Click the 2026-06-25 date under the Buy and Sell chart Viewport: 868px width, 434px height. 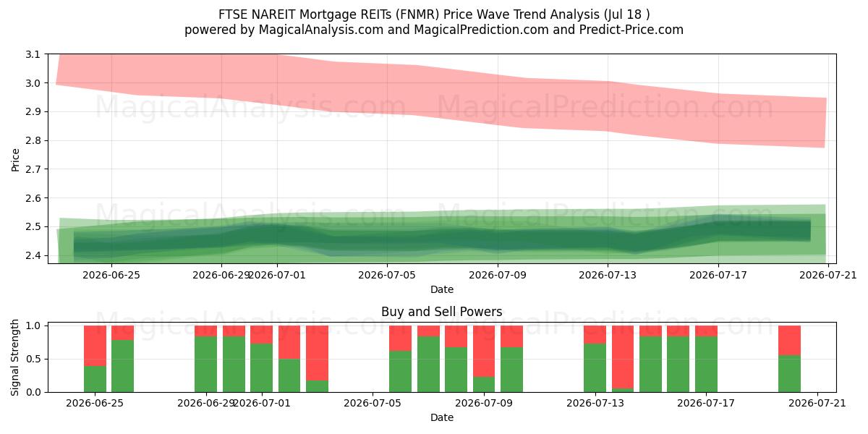pos(95,403)
